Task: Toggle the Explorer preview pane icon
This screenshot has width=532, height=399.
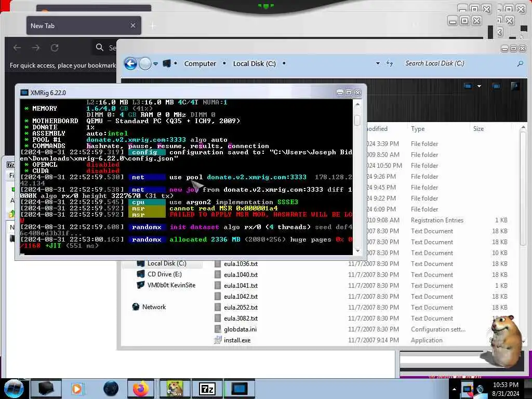Action: tap(496, 86)
